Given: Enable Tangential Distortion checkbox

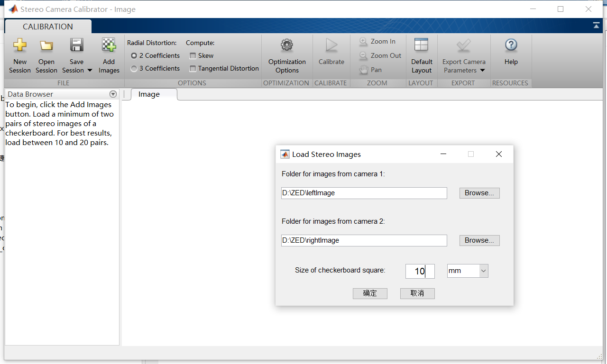Looking at the screenshot, I should click(193, 69).
